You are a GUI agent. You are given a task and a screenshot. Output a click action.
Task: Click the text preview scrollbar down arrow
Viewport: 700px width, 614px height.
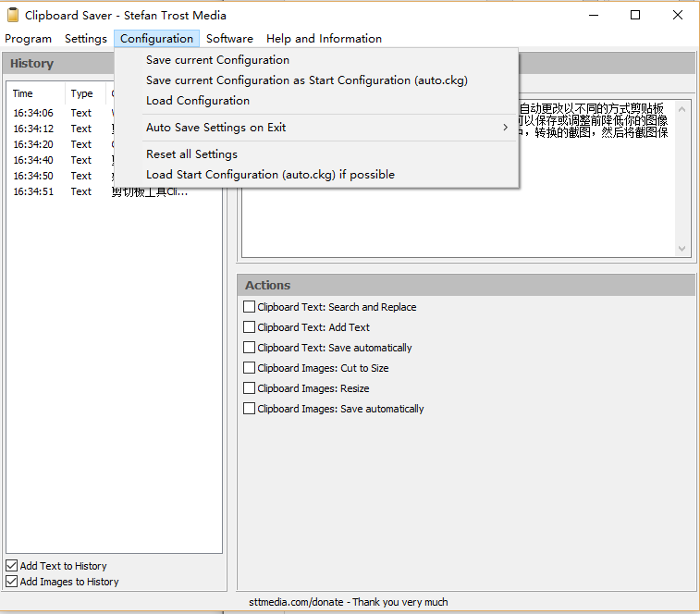pyautogui.click(x=682, y=249)
